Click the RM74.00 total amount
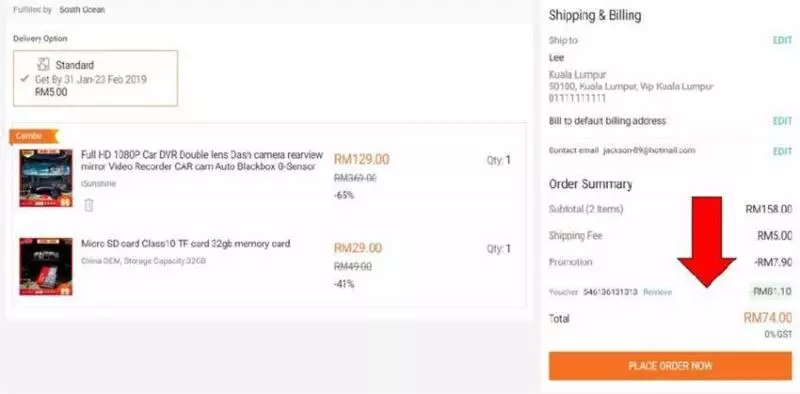Screen dimensions: 800x394 767,318
